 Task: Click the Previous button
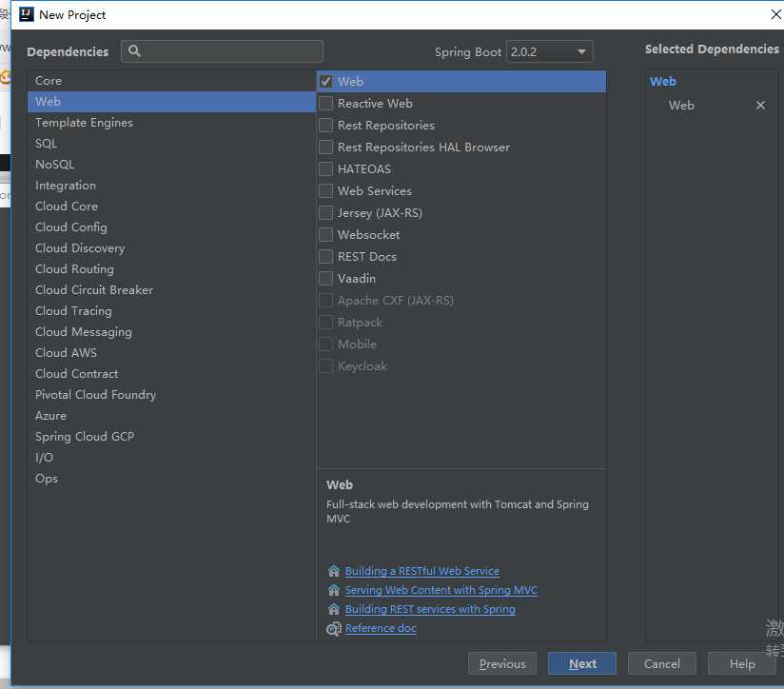coord(502,663)
